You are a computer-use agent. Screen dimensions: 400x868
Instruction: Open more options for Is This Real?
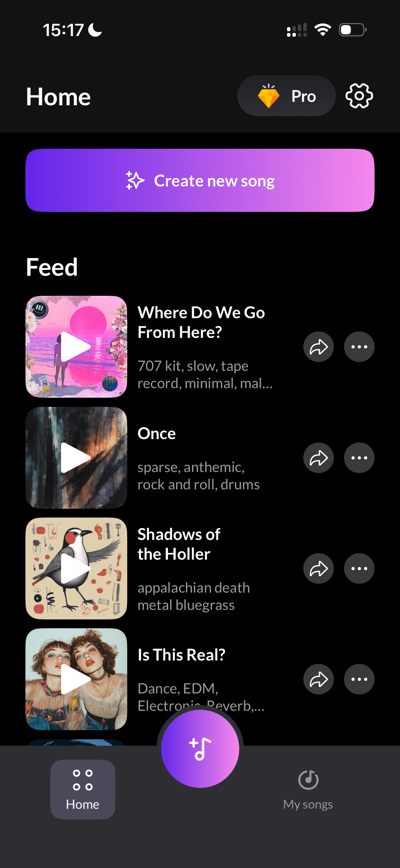(359, 679)
